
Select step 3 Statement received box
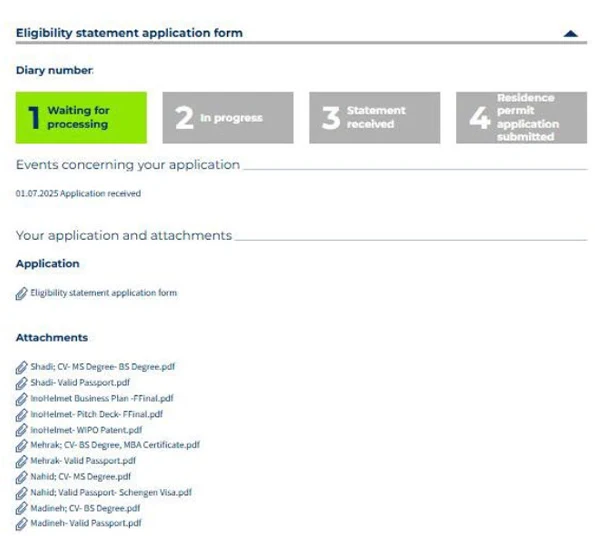[x=375, y=118]
